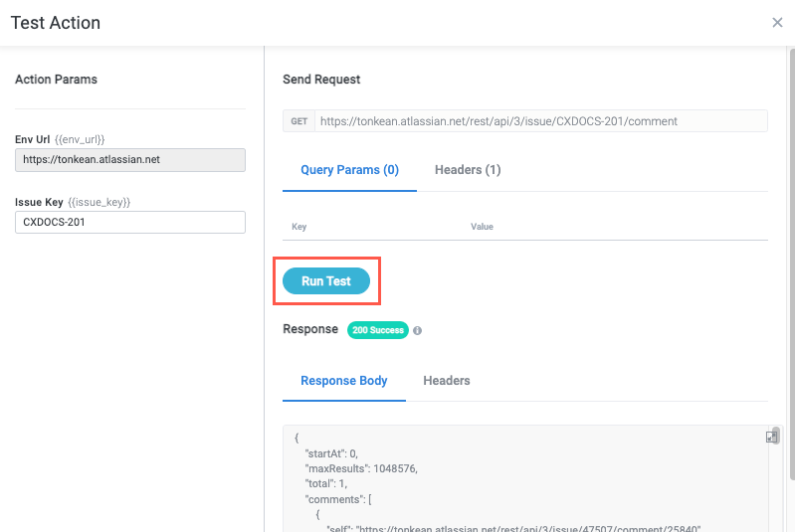795x532 pixels.
Task: Select the Response Body tab
Action: coord(343,381)
